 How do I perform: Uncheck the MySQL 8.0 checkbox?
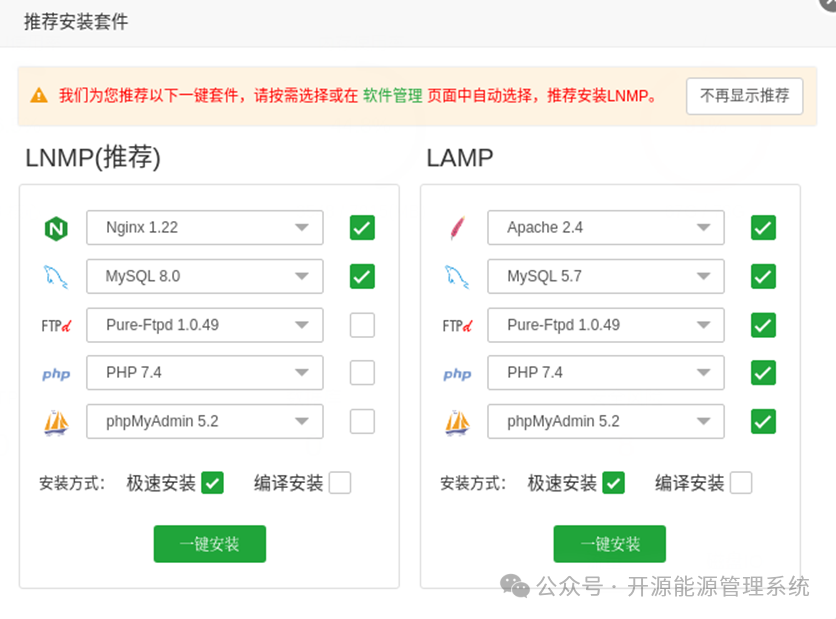[x=362, y=276]
